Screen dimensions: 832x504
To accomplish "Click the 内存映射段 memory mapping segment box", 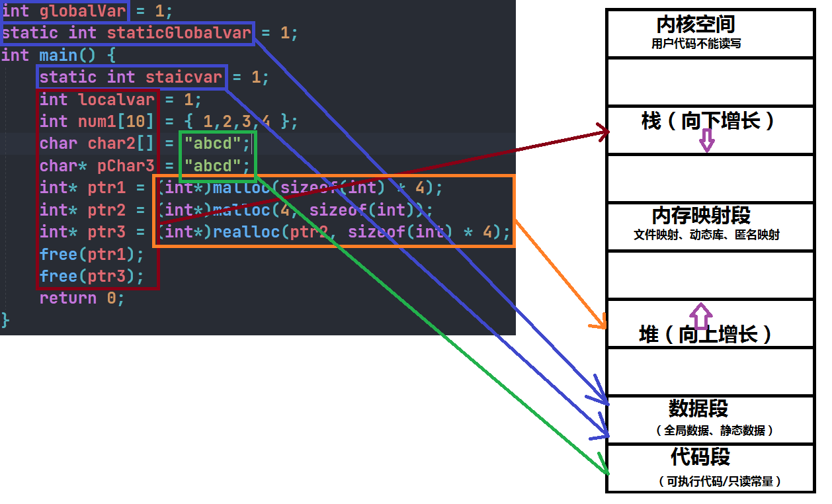I will (710, 226).
